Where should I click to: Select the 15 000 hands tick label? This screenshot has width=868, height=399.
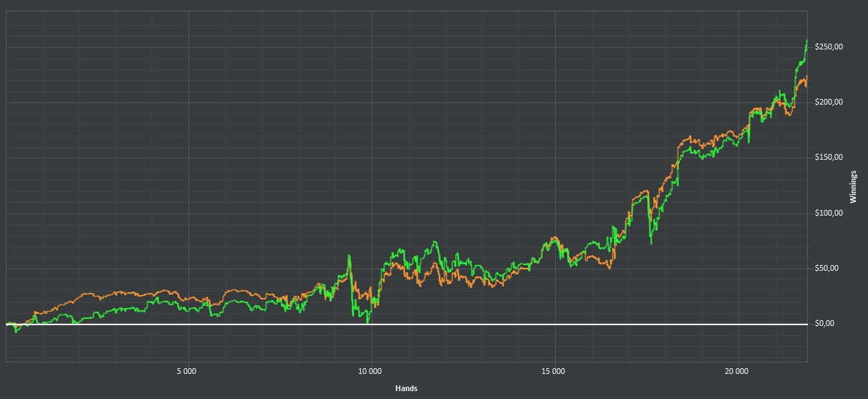(x=554, y=371)
